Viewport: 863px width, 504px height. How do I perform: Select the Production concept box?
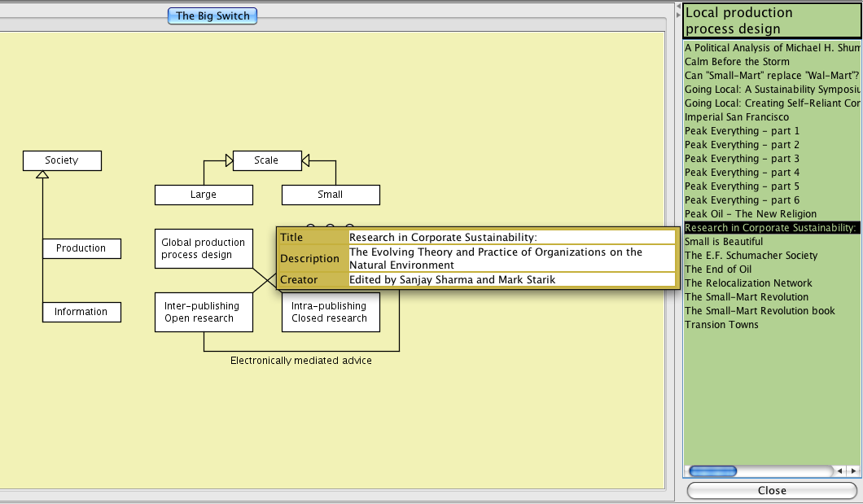tap(81, 248)
